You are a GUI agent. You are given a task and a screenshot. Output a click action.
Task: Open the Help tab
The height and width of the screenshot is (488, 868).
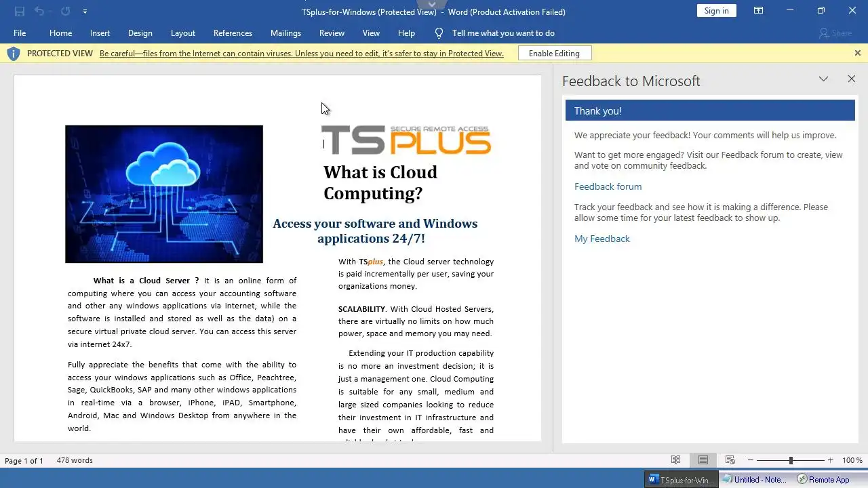click(406, 33)
